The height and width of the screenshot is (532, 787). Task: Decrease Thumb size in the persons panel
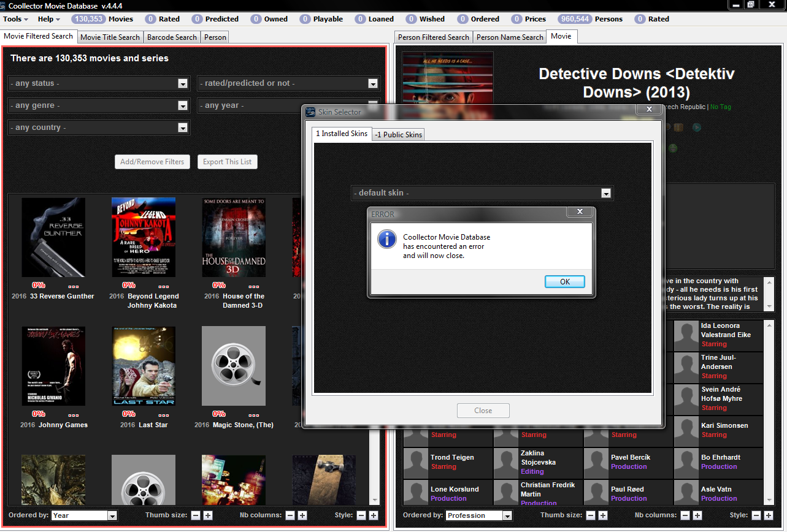coord(591,515)
